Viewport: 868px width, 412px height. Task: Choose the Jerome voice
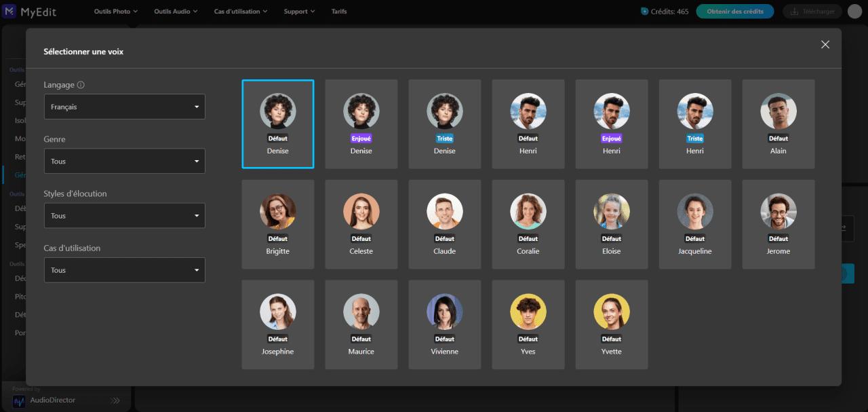pos(778,225)
